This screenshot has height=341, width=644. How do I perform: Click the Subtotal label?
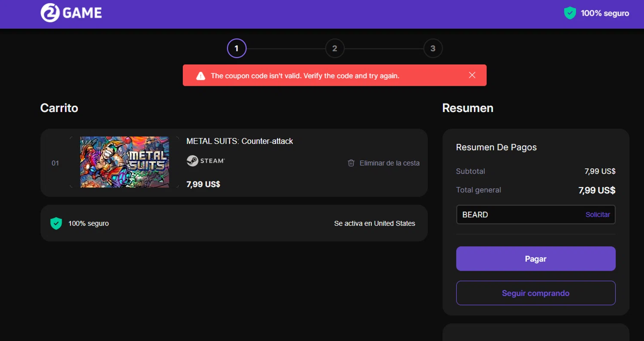pyautogui.click(x=471, y=171)
